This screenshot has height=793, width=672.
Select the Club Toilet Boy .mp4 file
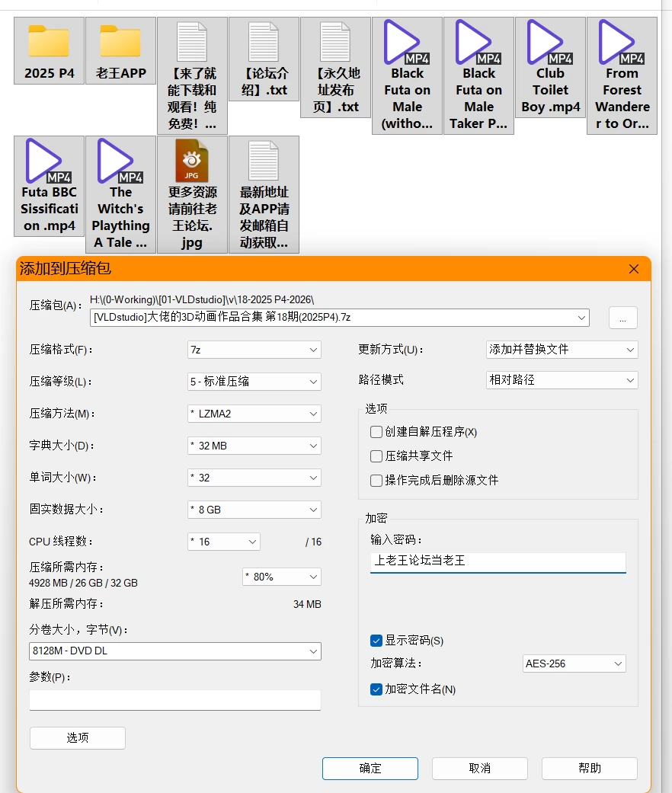pyautogui.click(x=551, y=67)
